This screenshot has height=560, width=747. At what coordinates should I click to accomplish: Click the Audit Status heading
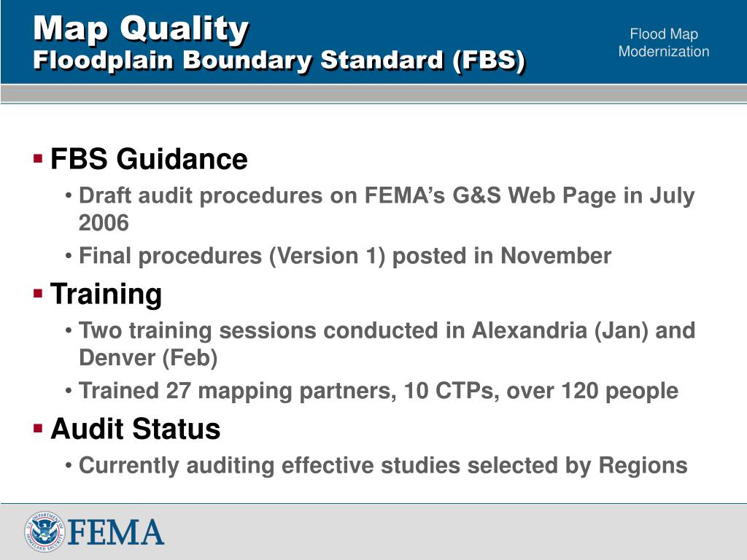click(x=135, y=429)
